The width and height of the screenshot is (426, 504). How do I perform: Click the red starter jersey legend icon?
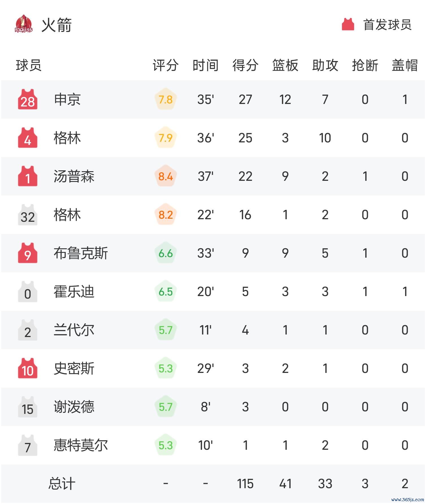(x=348, y=24)
